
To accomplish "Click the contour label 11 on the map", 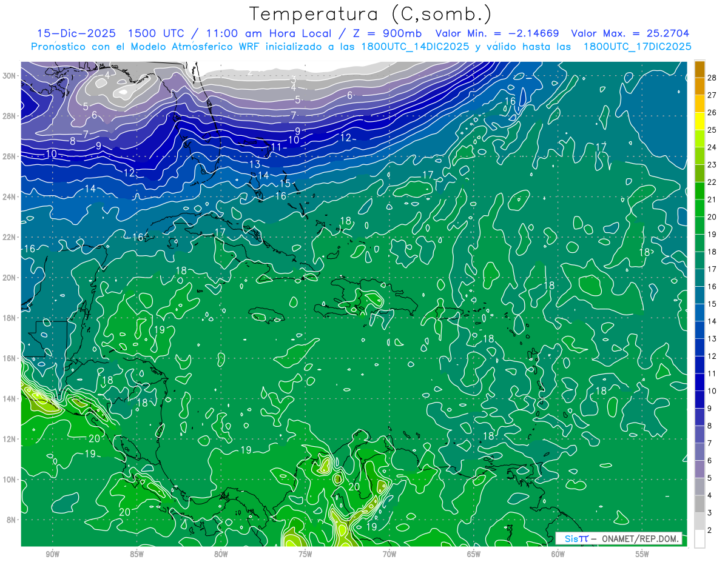I will pyautogui.click(x=277, y=147).
